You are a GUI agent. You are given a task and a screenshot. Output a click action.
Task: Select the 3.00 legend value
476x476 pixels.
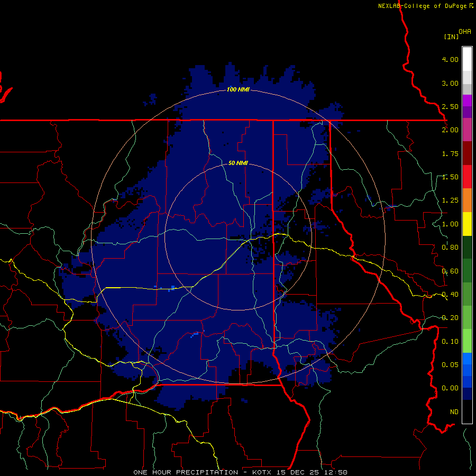[450, 83]
